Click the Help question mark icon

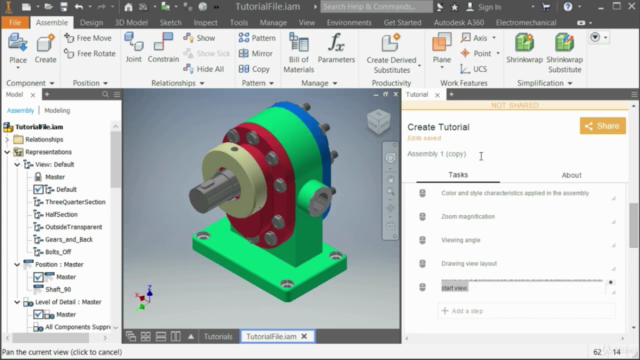(568, 7)
